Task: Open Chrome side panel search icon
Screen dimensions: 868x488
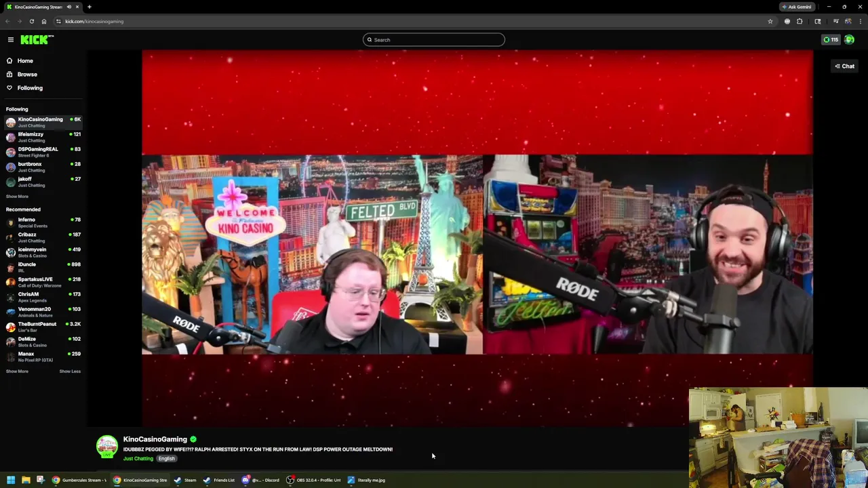Action: tap(817, 22)
